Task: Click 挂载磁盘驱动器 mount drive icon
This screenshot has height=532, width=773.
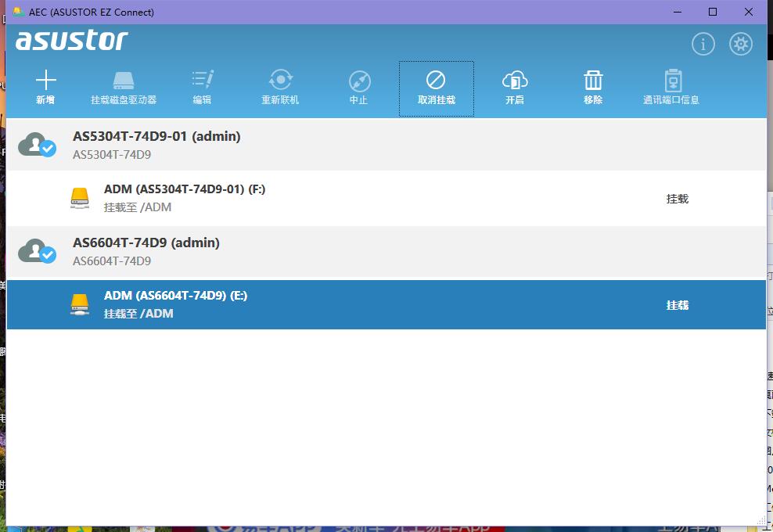Action: [x=124, y=81]
